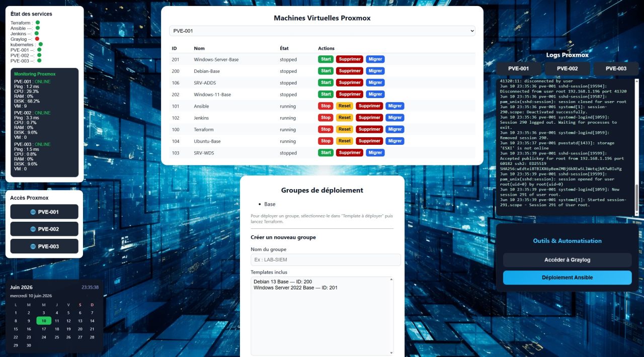Launch Déploiement Ansible

pyautogui.click(x=567, y=278)
